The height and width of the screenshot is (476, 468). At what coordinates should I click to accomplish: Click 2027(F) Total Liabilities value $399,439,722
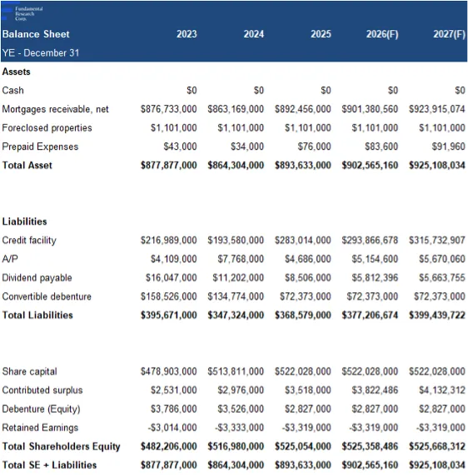[436, 315]
